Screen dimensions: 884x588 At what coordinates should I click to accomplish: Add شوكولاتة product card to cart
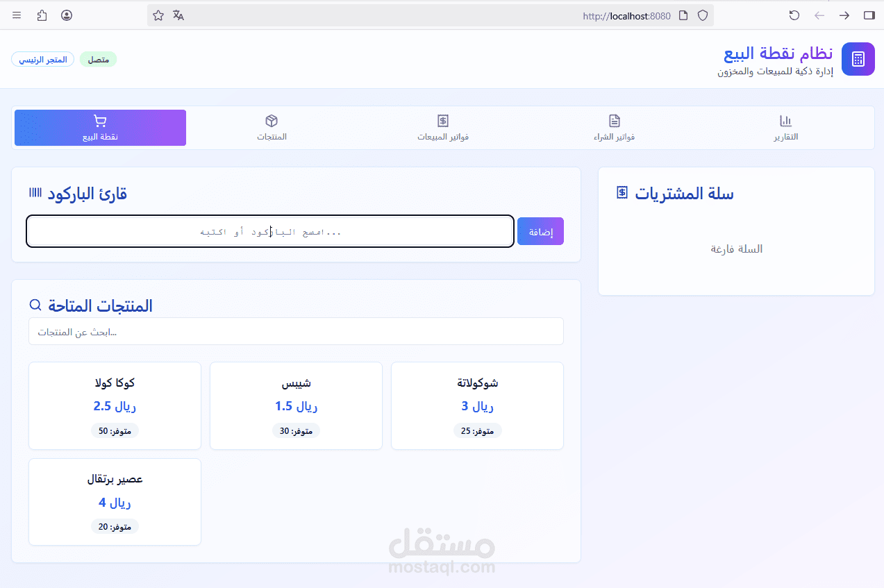[477, 405]
